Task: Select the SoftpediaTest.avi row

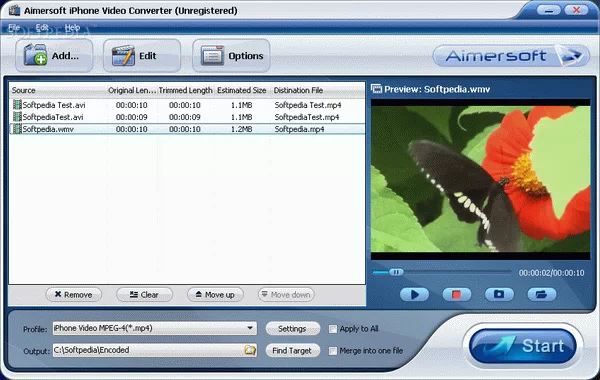Action: click(187, 117)
